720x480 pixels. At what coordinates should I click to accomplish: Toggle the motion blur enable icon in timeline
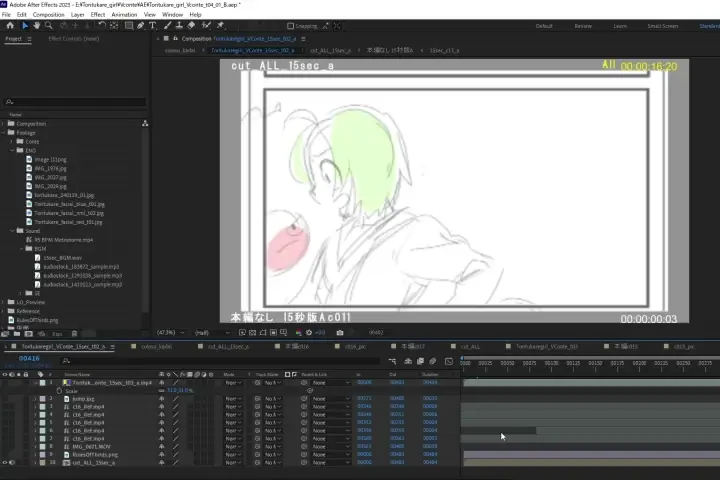[433, 361]
